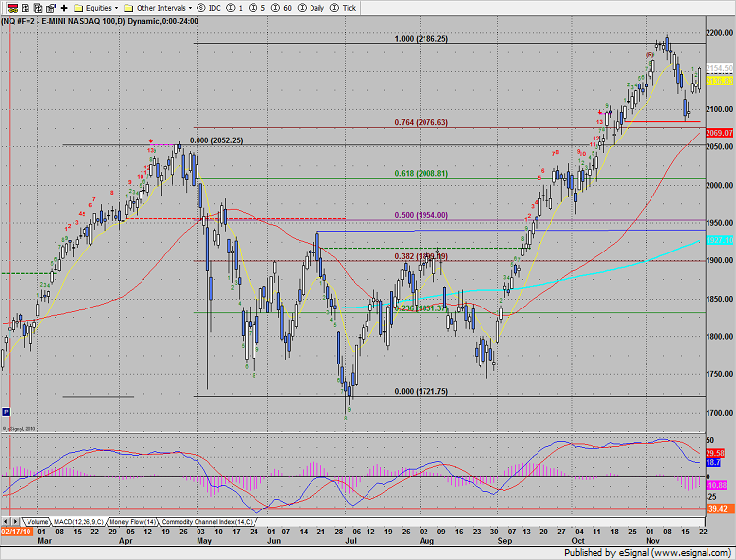This screenshot has width=736, height=560.
Task: Click the orange 02/17/10 date marker
Action: tap(17, 532)
